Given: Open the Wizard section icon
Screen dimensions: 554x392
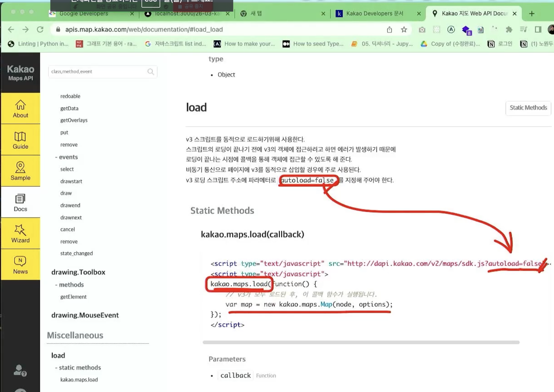Looking at the screenshot, I should [20, 230].
